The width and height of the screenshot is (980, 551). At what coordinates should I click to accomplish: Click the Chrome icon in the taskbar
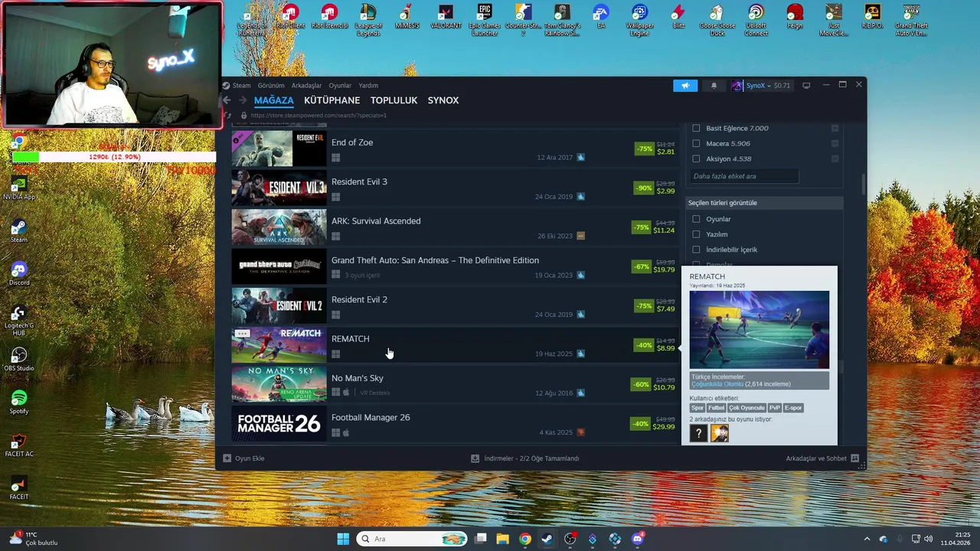click(524, 539)
